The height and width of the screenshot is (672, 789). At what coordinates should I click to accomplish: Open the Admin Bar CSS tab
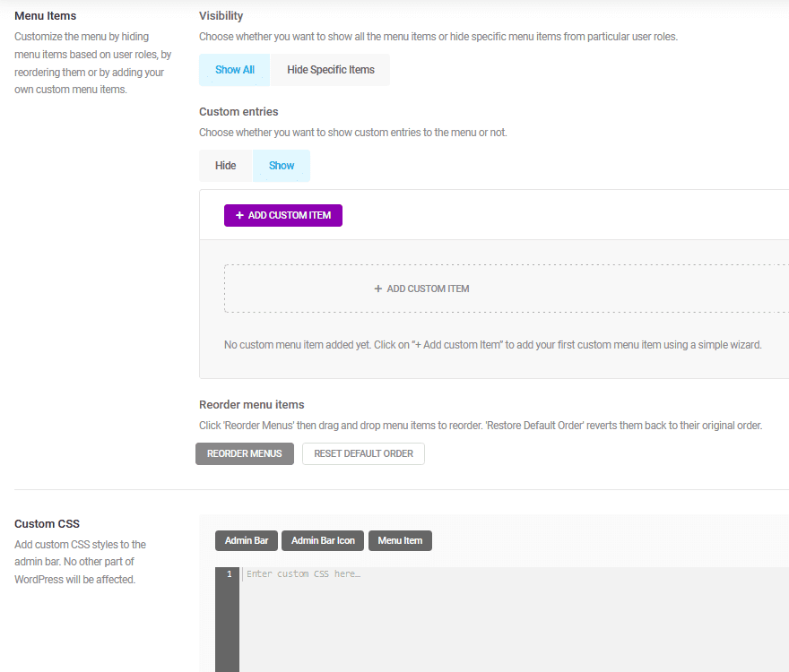coord(246,540)
